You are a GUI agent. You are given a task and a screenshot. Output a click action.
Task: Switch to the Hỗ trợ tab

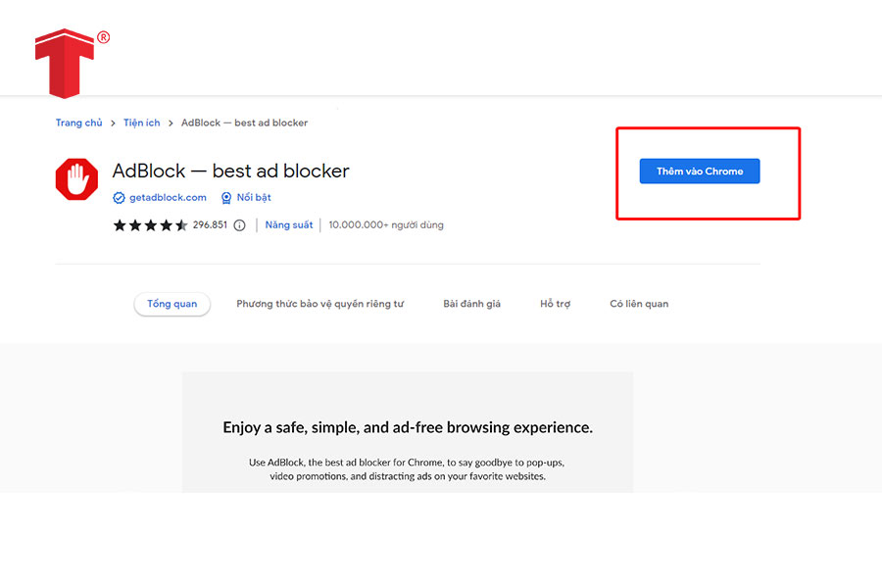(x=556, y=304)
